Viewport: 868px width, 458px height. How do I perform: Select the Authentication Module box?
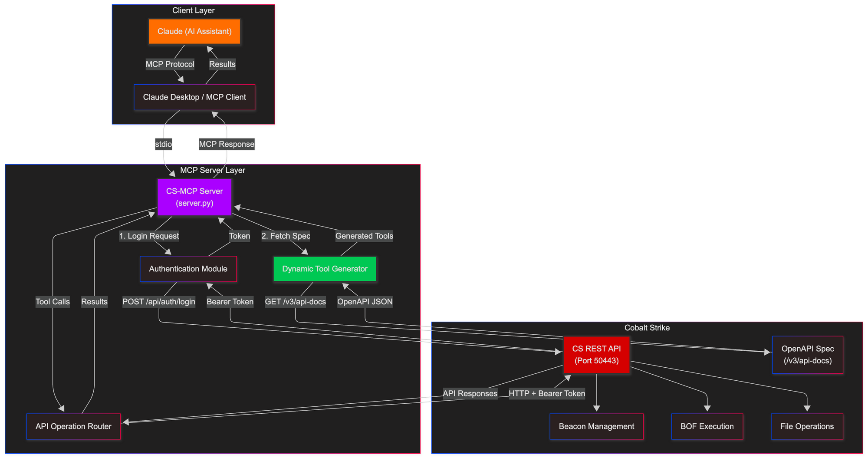[x=188, y=269]
